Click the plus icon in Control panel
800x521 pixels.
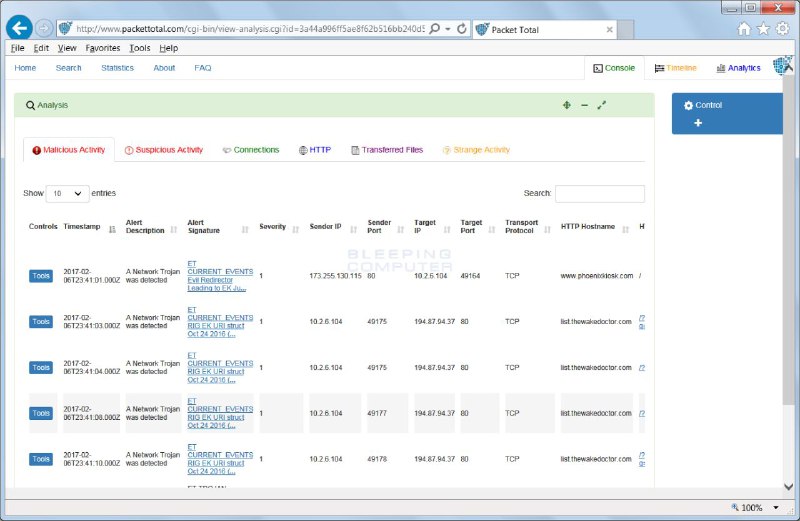click(698, 123)
